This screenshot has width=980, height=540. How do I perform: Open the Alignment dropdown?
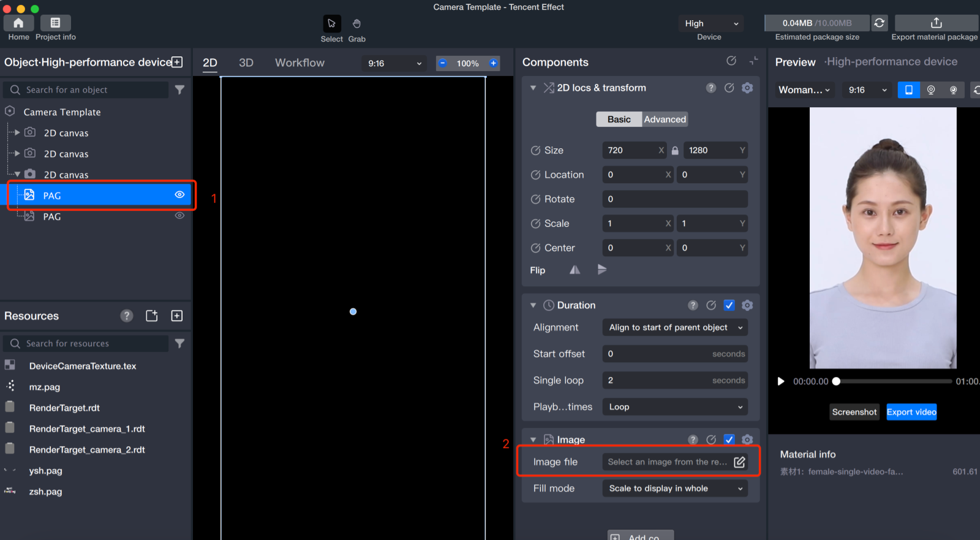(x=675, y=327)
